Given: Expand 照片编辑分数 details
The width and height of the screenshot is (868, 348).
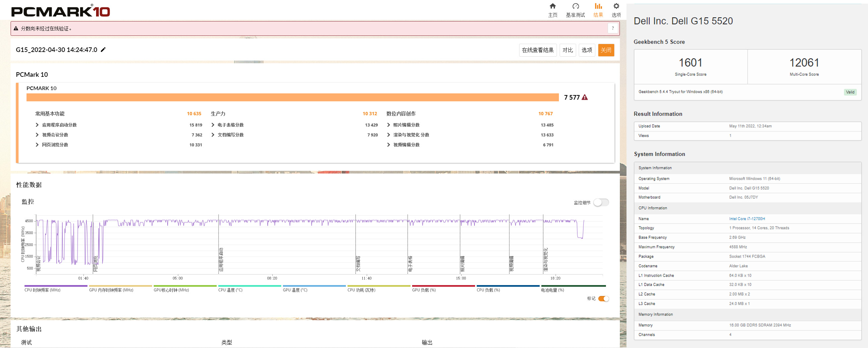Looking at the screenshot, I should pos(389,125).
